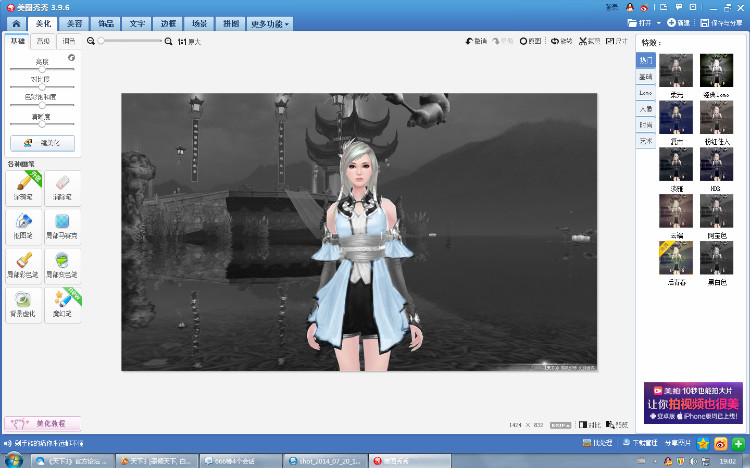Select the 局部马赛克 (Local mosaic) tool
The width and height of the screenshot is (750, 468).
[62, 227]
